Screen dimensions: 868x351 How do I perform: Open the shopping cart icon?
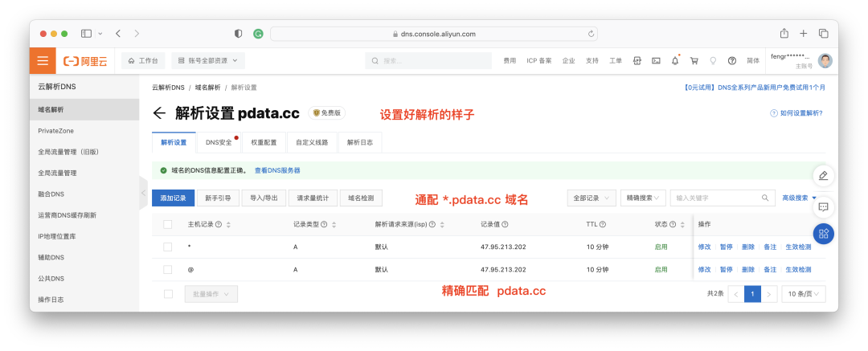click(694, 61)
